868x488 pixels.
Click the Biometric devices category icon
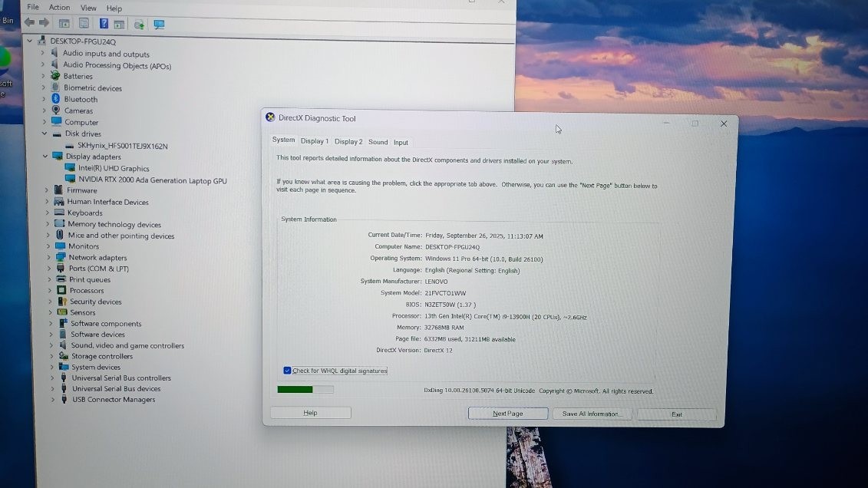pyautogui.click(x=55, y=87)
